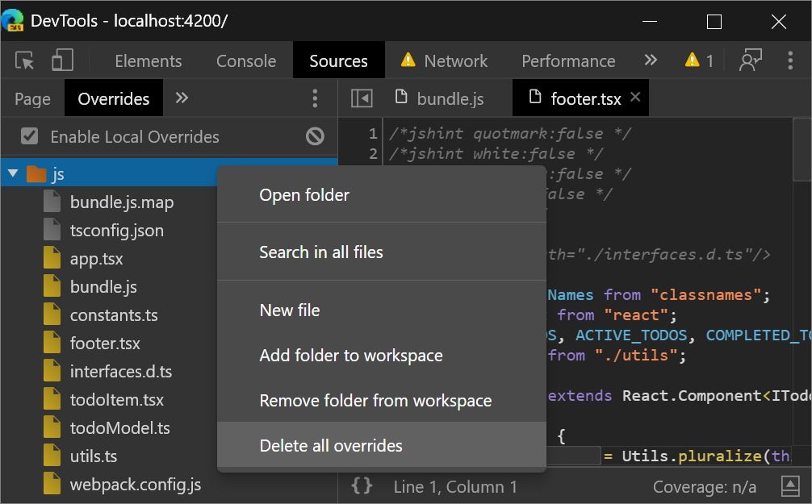Open tsconfig.json in file tree
The image size is (812, 504).
(x=117, y=231)
